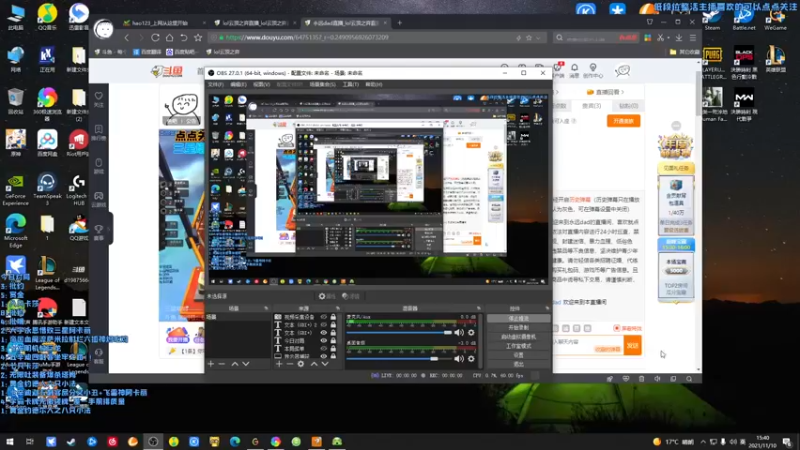Open GeForce Experience desktop icon
Image resolution: width=800 pixels, height=450 pixels.
click(x=15, y=190)
